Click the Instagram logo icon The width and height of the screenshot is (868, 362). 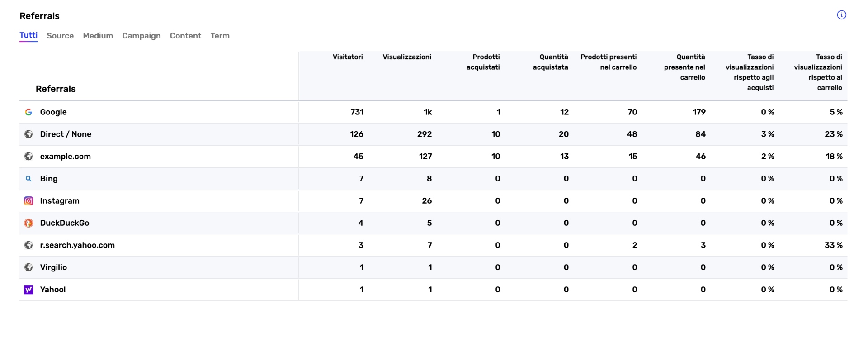point(28,200)
